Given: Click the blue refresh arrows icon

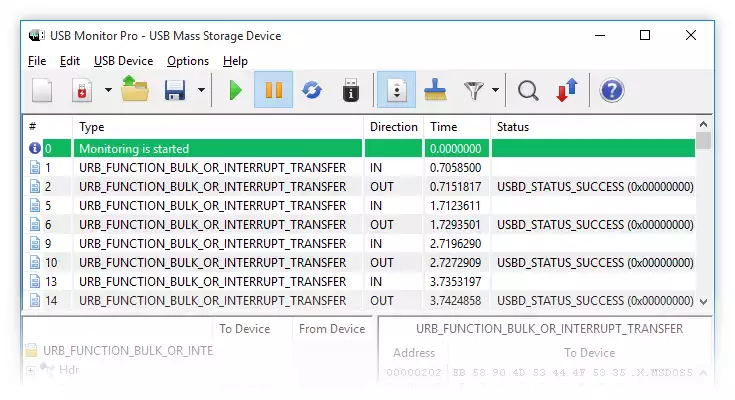Looking at the screenshot, I should coord(312,91).
